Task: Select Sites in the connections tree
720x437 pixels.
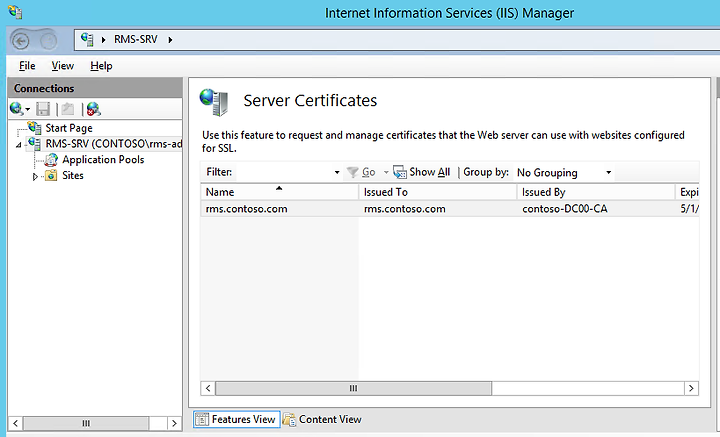Action: point(73,175)
